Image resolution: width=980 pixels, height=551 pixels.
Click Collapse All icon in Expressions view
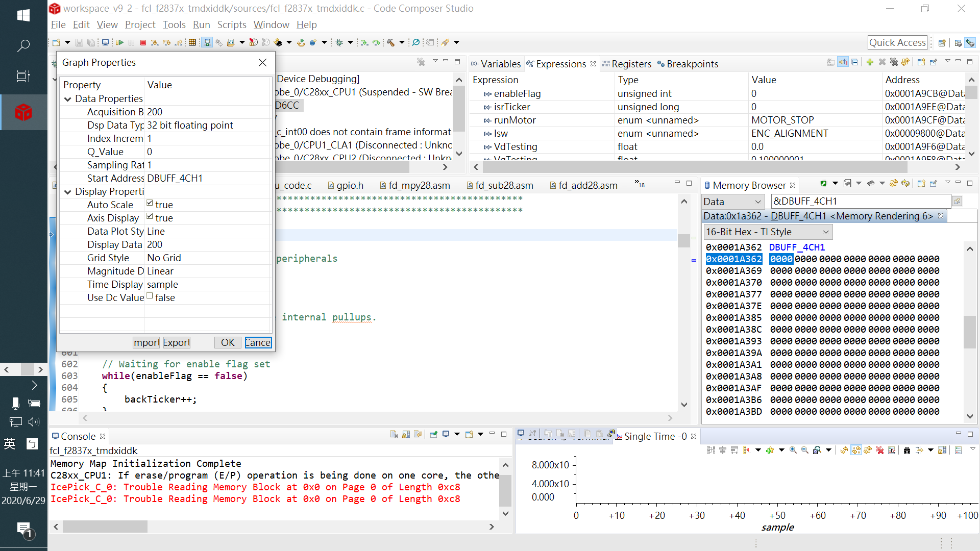coord(855,62)
